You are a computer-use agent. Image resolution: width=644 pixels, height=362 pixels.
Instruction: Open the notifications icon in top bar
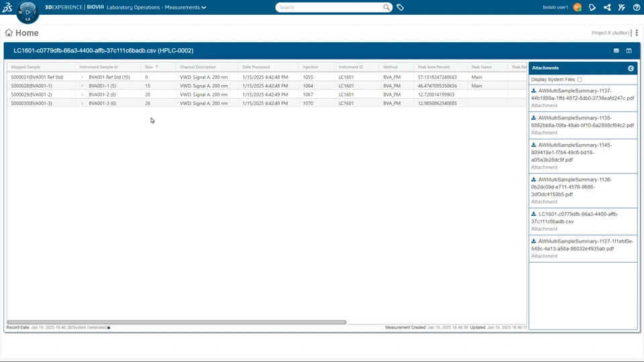click(x=592, y=7)
